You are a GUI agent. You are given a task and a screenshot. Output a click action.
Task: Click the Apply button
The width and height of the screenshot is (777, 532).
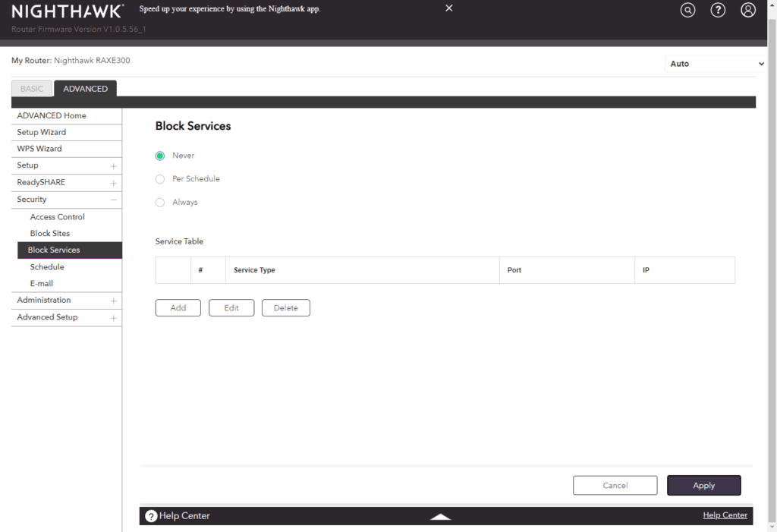click(x=703, y=486)
